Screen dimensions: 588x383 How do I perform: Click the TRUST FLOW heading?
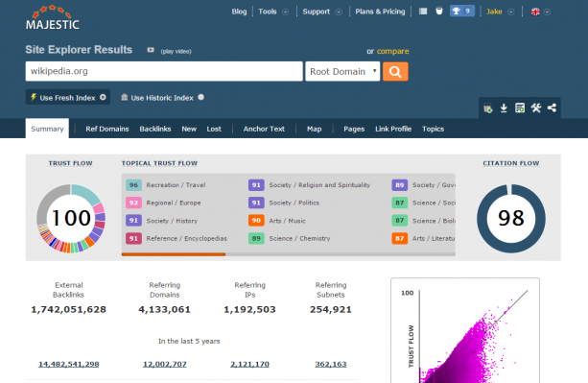70,163
